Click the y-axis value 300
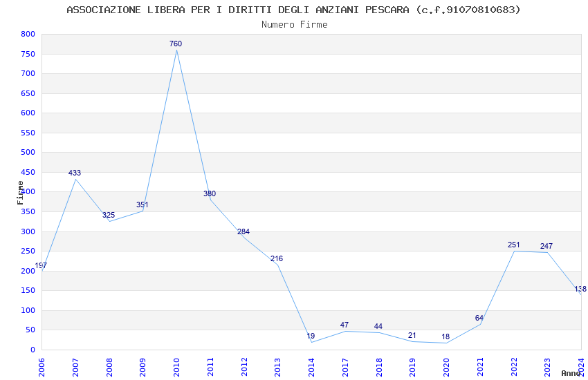 coord(28,231)
